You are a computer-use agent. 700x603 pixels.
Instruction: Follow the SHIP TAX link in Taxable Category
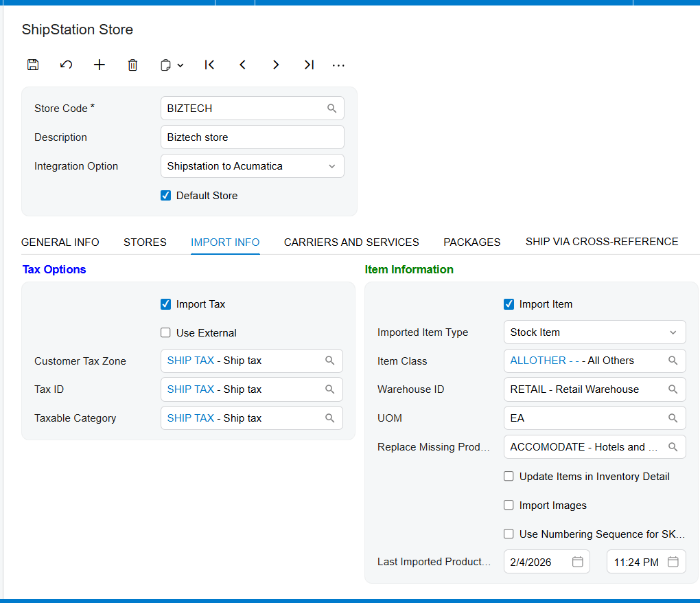pyautogui.click(x=191, y=418)
